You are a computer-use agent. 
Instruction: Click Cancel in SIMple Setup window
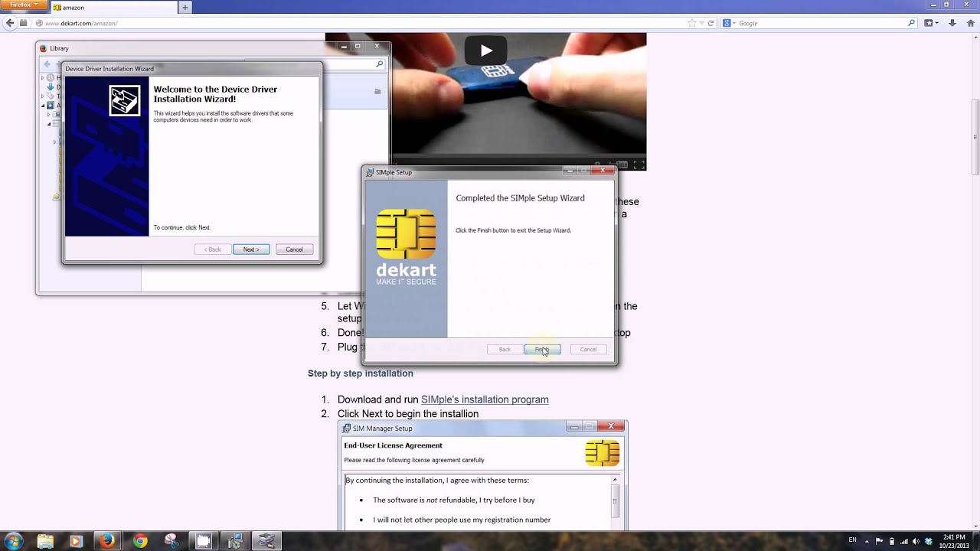(588, 349)
